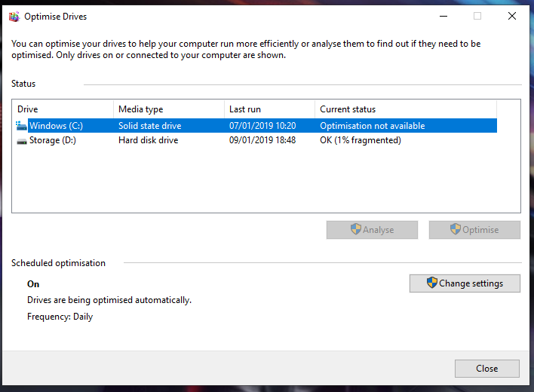
Task: Click the 'Solid state drive' cell
Action: [150, 126]
